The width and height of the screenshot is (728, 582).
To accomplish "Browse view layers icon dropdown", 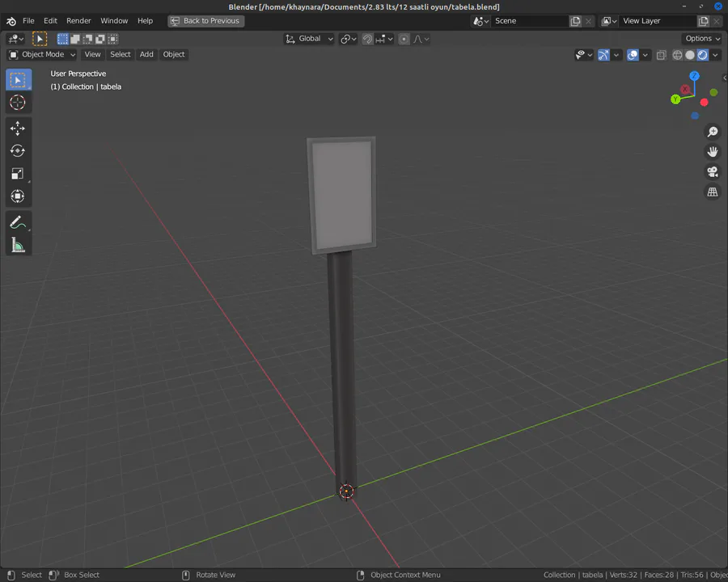I will [608, 21].
